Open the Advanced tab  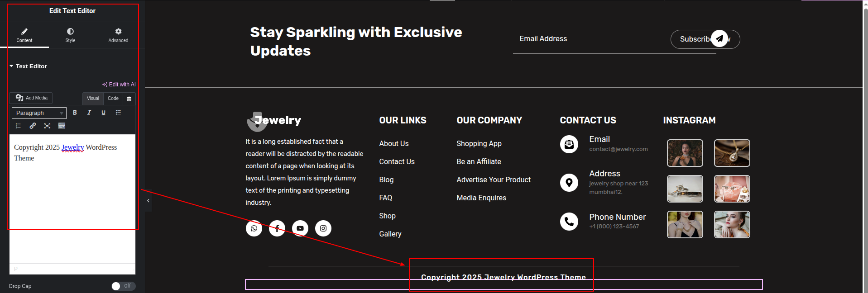point(118,35)
